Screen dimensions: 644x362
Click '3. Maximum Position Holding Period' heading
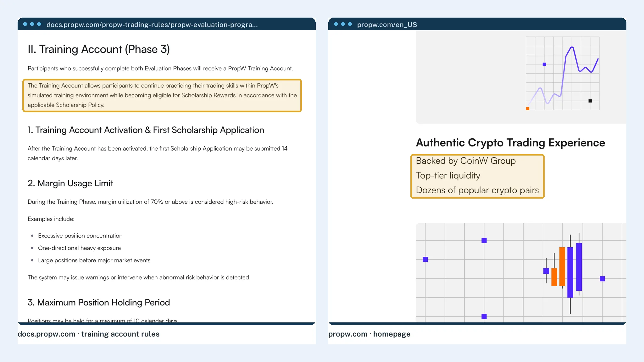click(x=99, y=302)
